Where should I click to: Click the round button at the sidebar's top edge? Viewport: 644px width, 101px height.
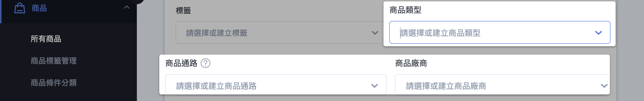tap(137, 1)
